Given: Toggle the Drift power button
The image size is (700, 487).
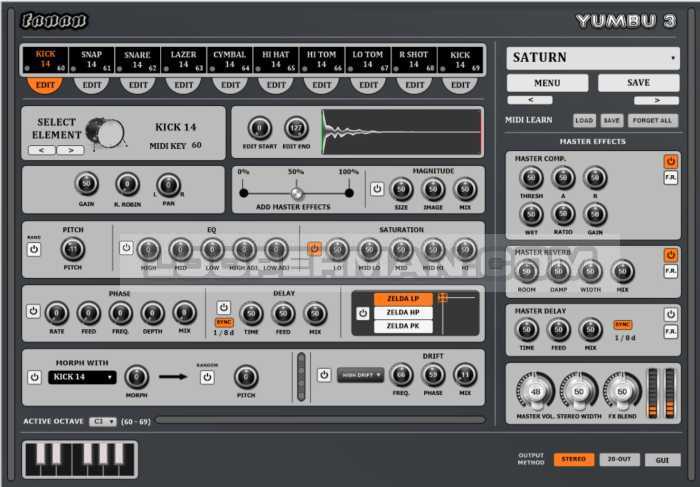Looking at the screenshot, I should (x=324, y=375).
